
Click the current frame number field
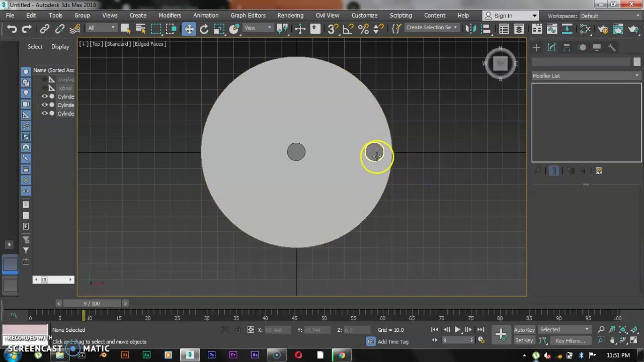tap(455, 340)
